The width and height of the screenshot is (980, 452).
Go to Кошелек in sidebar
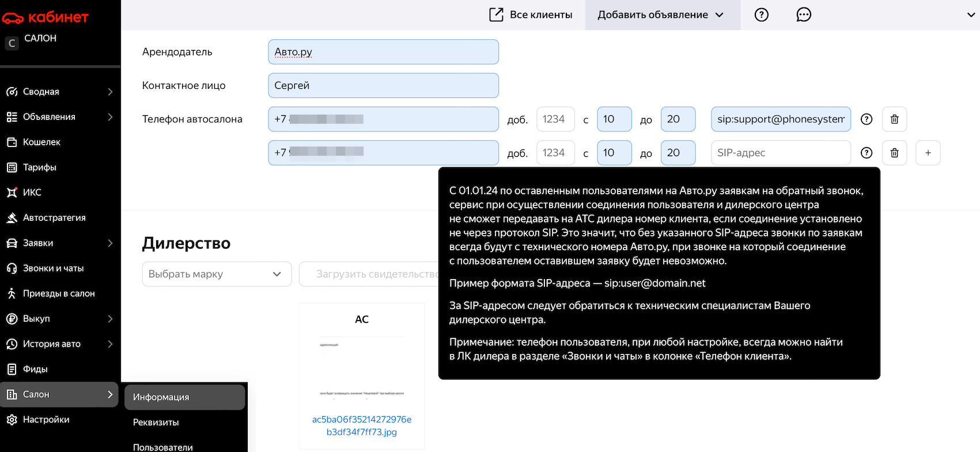[41, 142]
